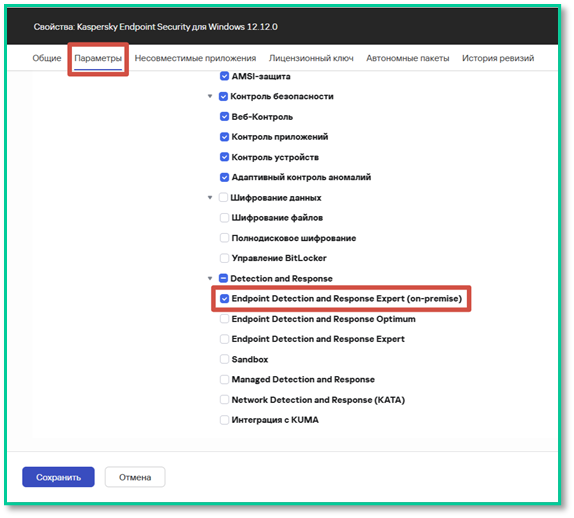Open the Лицензионный ключ tab

click(311, 58)
